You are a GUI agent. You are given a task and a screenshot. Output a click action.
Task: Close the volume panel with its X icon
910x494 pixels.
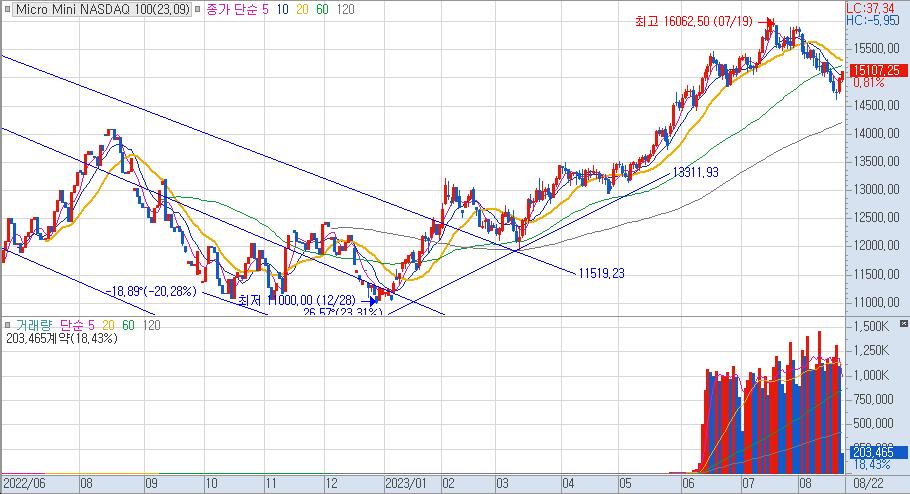(904, 323)
